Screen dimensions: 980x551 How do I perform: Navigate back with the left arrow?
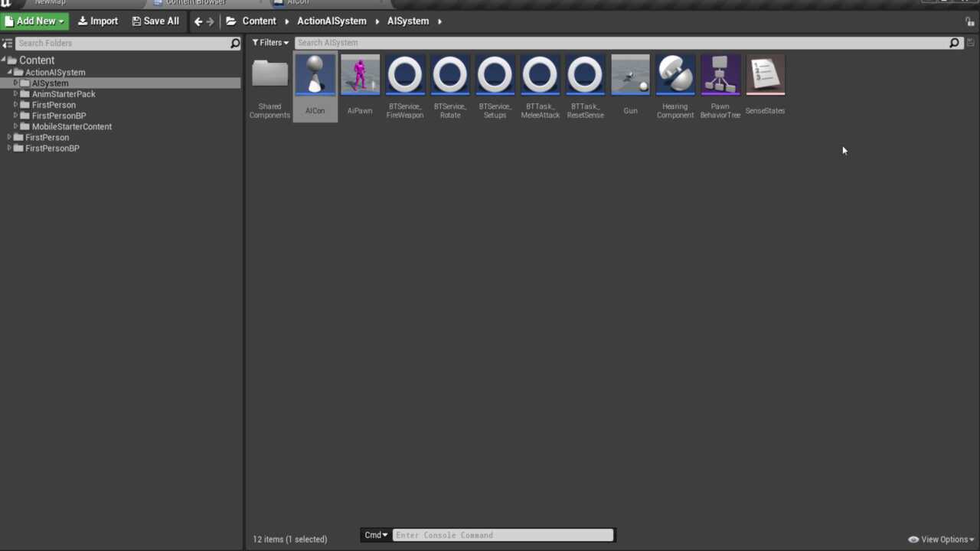(x=198, y=21)
